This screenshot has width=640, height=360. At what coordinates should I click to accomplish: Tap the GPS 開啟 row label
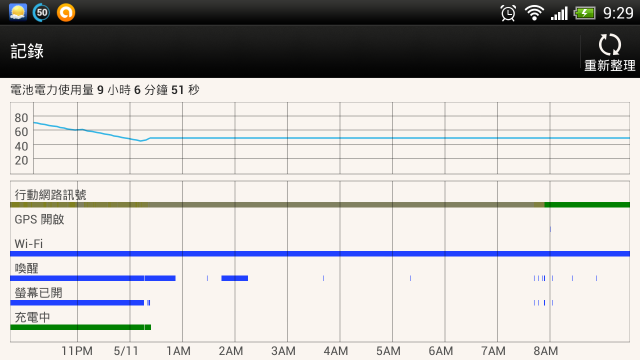point(39,219)
